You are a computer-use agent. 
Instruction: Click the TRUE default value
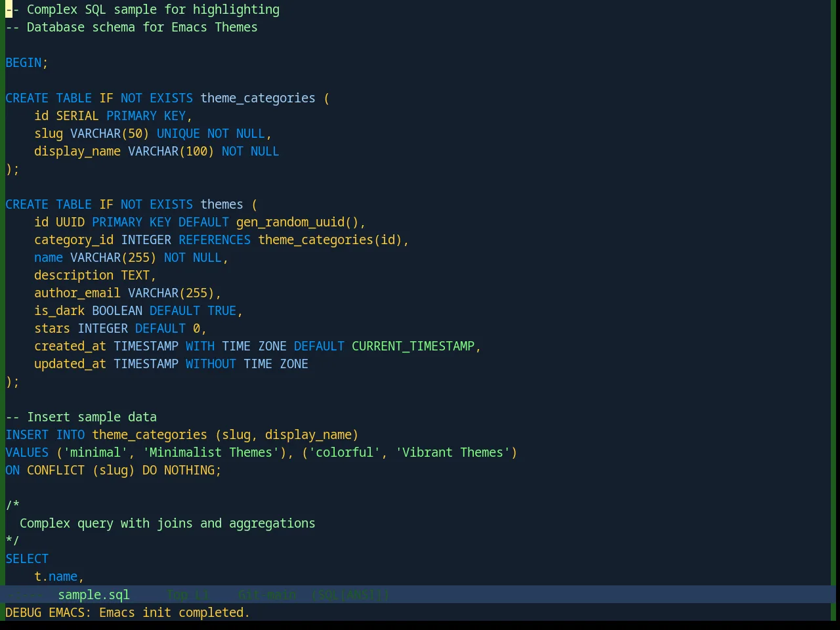(x=222, y=311)
